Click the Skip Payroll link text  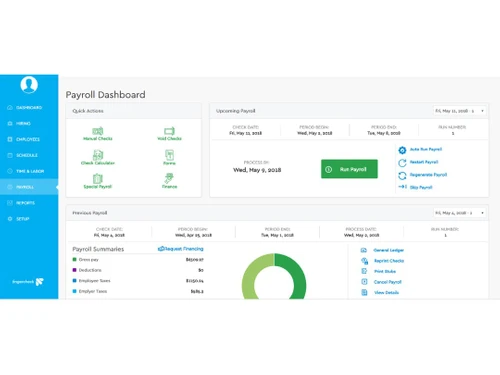421,187
